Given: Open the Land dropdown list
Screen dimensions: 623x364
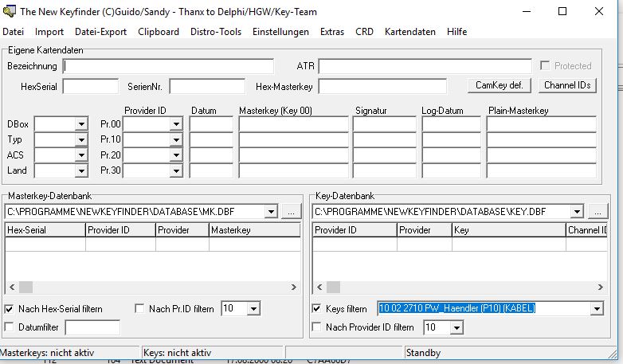Looking at the screenshot, I should (80, 170).
